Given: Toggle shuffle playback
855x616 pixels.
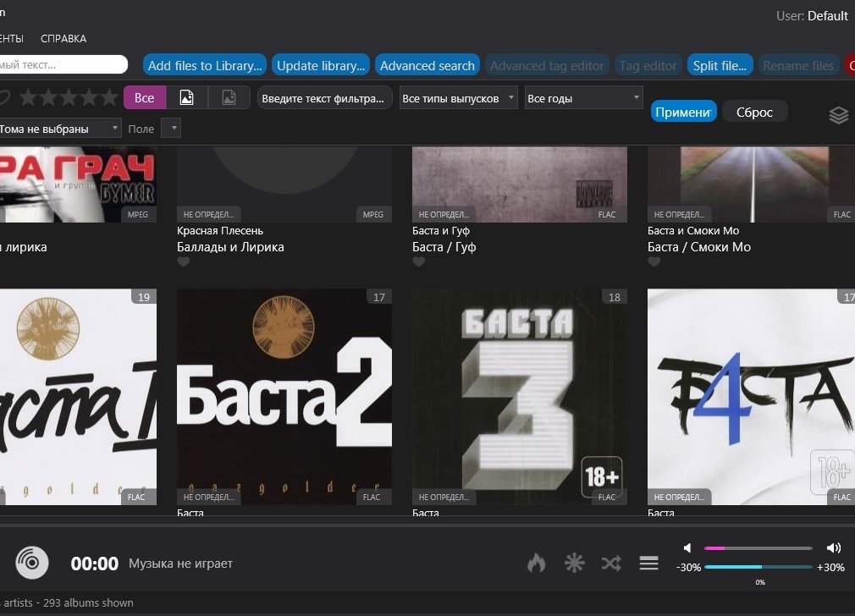Looking at the screenshot, I should click(611, 564).
